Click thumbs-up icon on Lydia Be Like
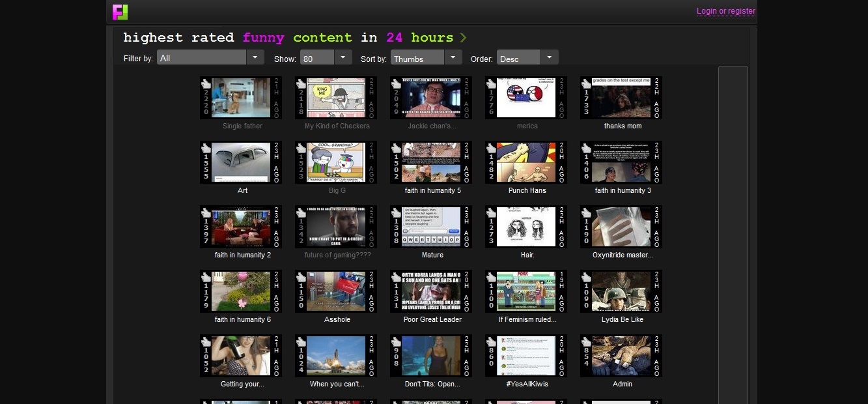Screen dimensions: 868x404 tap(587, 277)
